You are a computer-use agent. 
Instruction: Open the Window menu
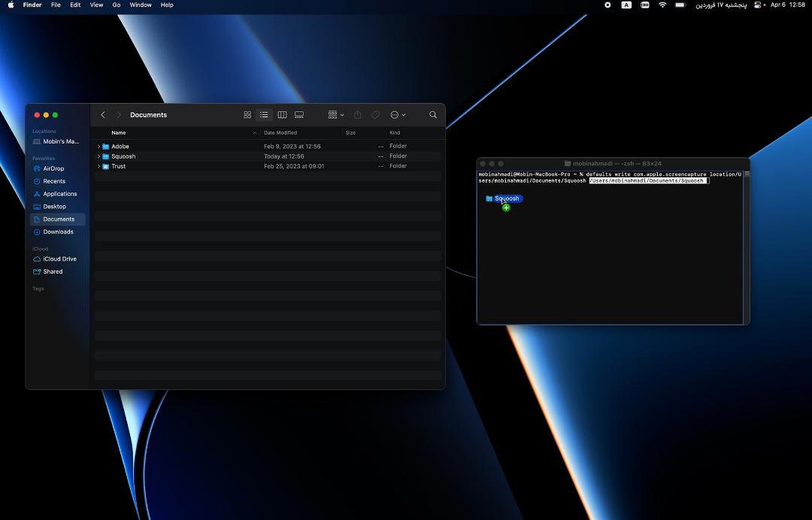141,5
